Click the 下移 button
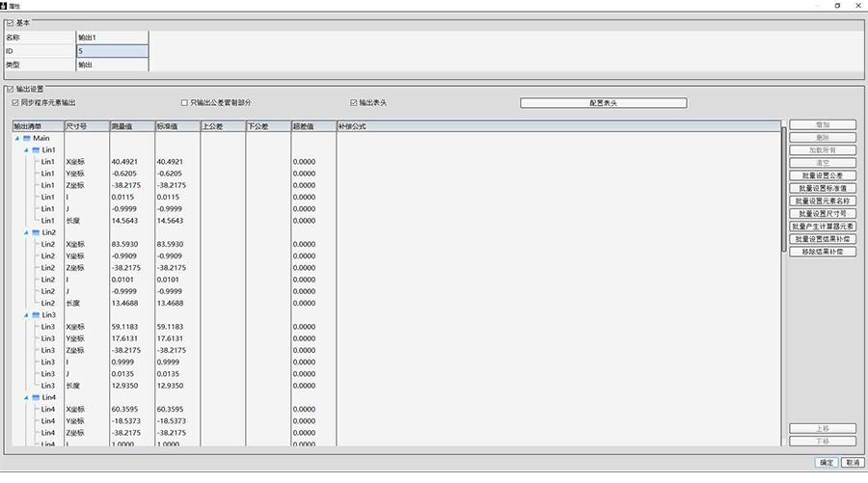The height and width of the screenshot is (483, 868). 823,442
